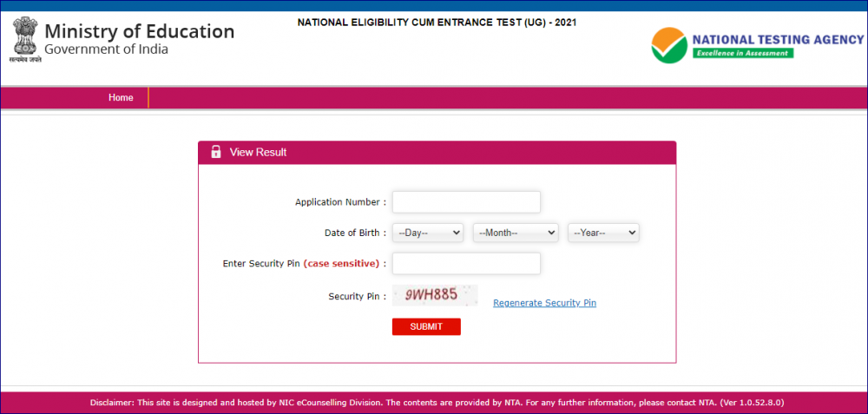Click the red case sensitive label text
868x414 pixels.
coord(341,263)
